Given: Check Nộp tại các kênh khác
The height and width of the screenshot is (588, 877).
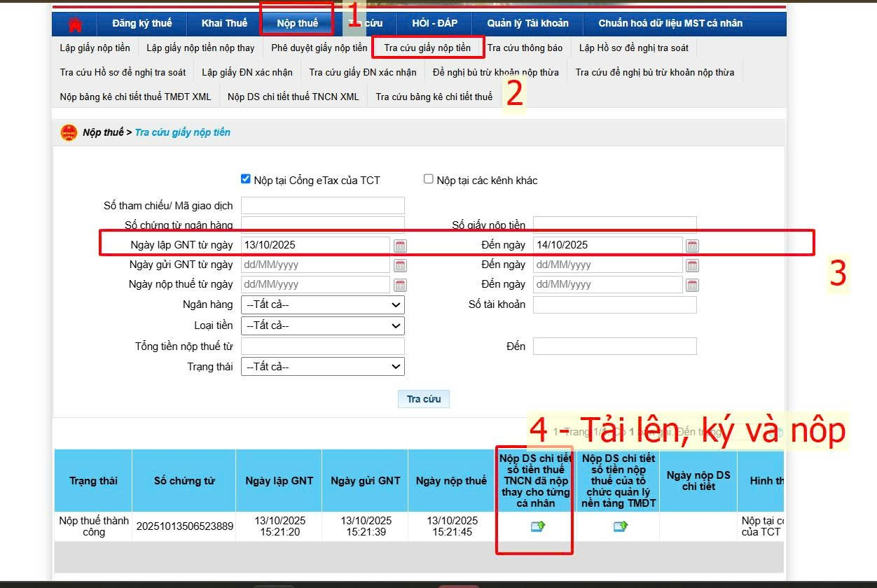Looking at the screenshot, I should pos(429,179).
